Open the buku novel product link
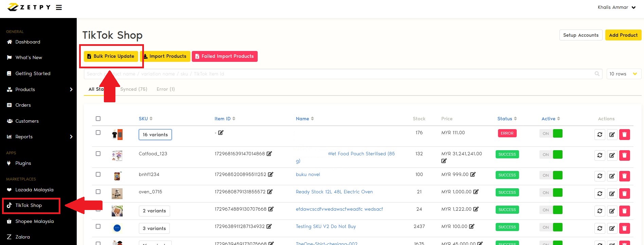Image resolution: width=644 pixels, height=245 pixels. pyautogui.click(x=308, y=174)
